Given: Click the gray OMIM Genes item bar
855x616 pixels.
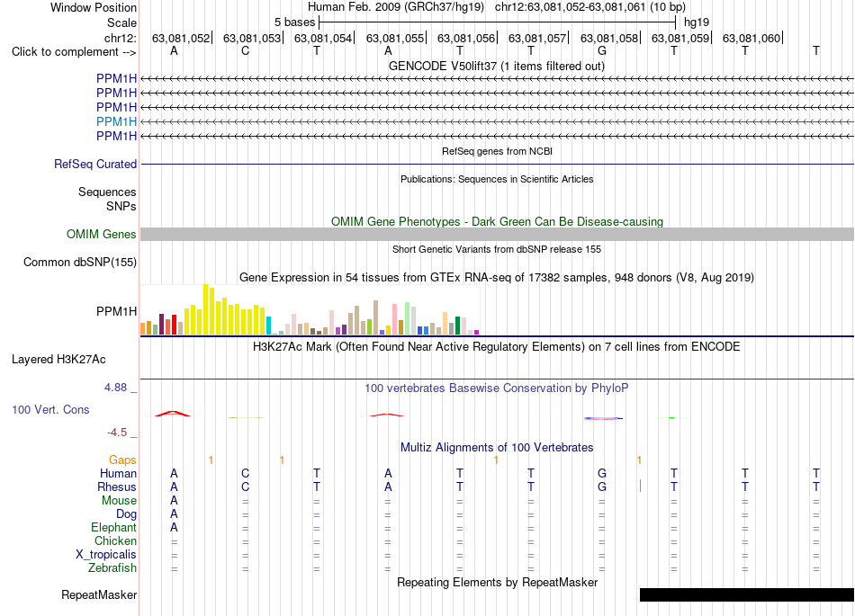Looking at the screenshot, I should point(497,234).
